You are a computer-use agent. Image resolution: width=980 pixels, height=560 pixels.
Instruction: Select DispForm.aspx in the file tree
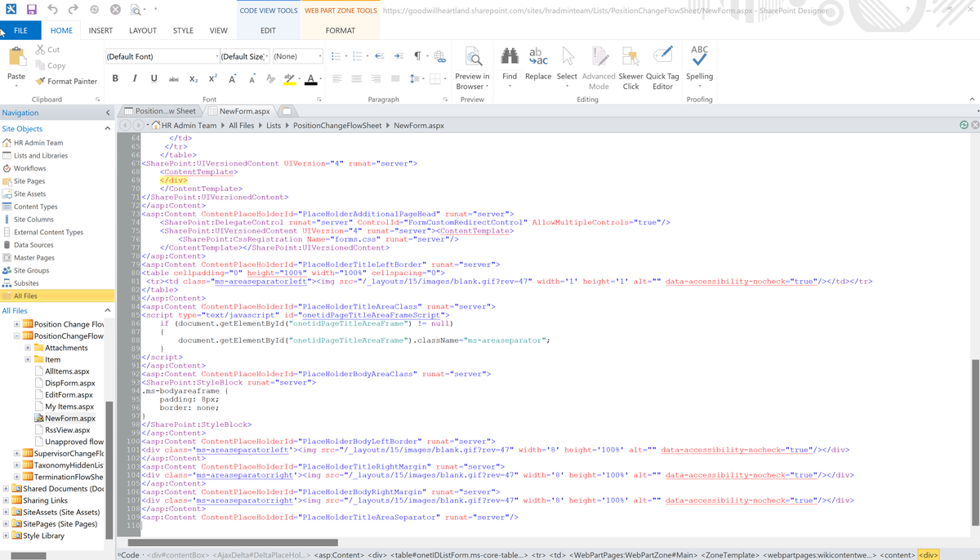point(69,383)
